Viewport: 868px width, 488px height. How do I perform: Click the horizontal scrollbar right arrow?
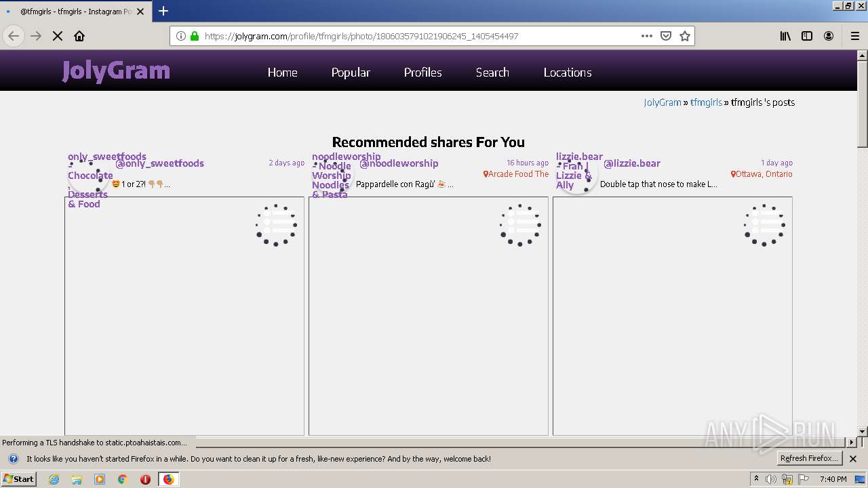pyautogui.click(x=852, y=442)
